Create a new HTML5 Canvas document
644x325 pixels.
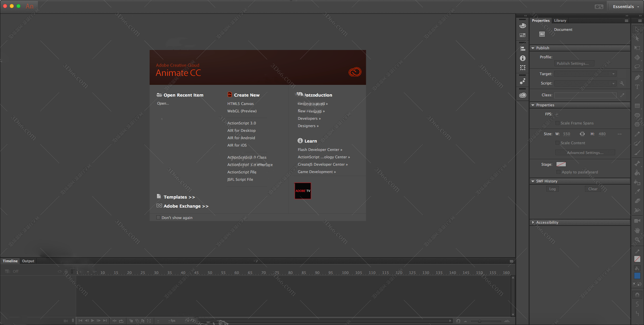coord(240,104)
